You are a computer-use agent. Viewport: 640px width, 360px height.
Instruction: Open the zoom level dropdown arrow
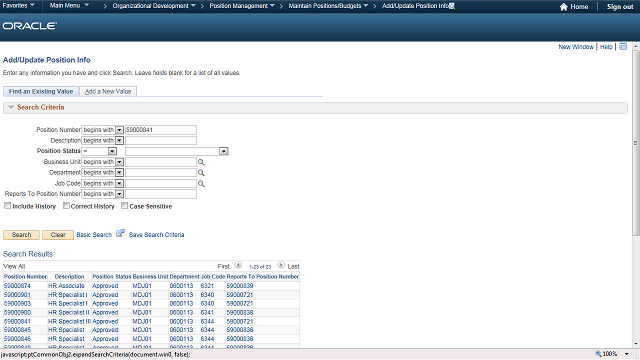627,354
